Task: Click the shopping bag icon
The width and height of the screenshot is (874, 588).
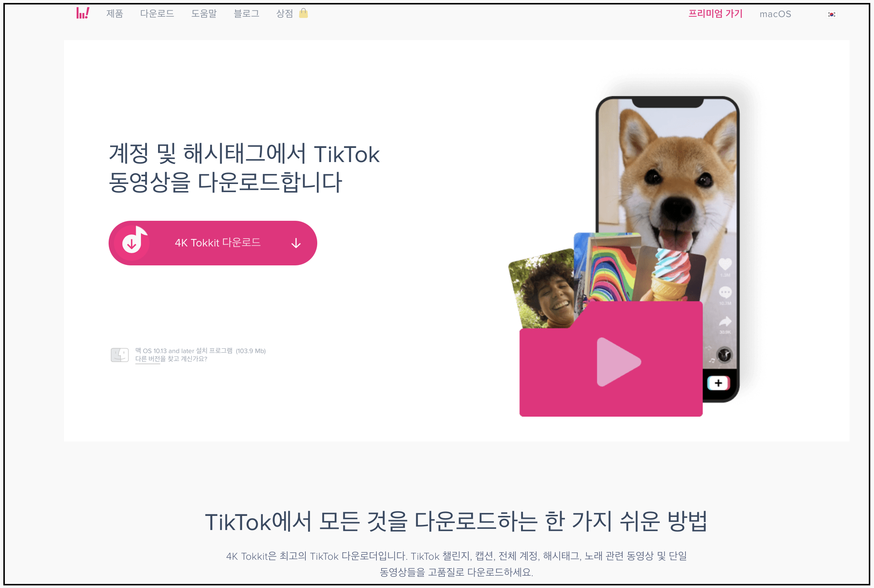Action: pos(303,13)
